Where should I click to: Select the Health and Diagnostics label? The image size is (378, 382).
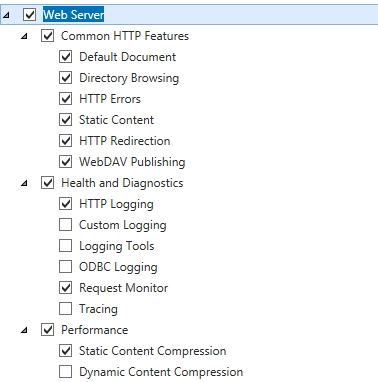pos(122,183)
